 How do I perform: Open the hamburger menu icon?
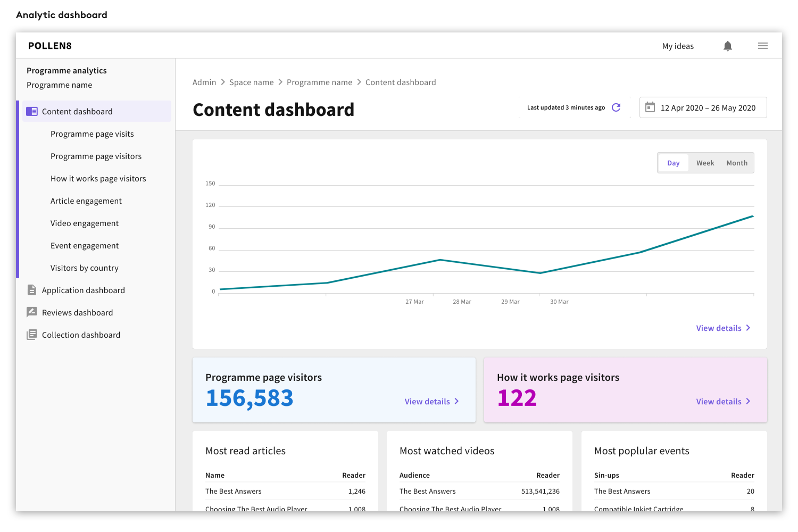click(762, 46)
